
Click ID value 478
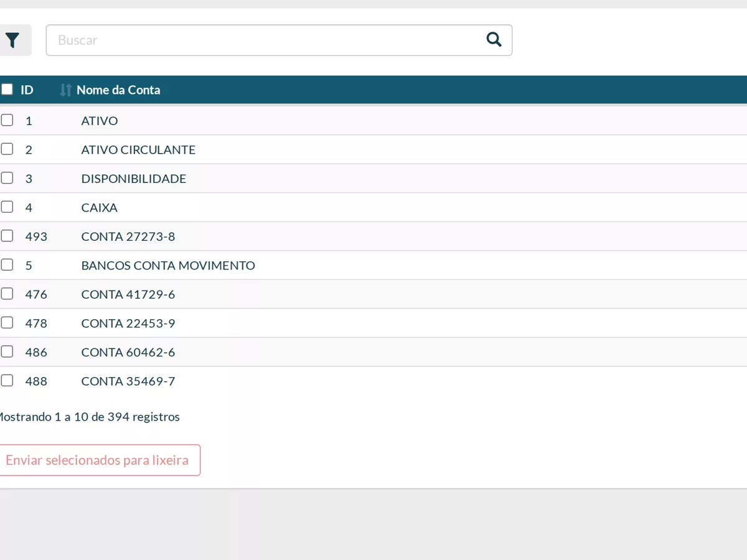(36, 324)
